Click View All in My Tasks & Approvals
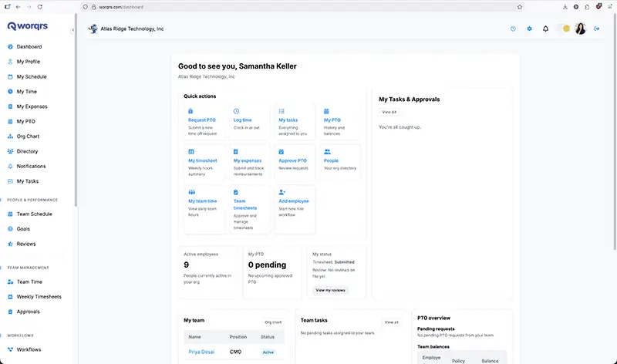Image resolution: width=617 pixels, height=364 pixels. 389,112
